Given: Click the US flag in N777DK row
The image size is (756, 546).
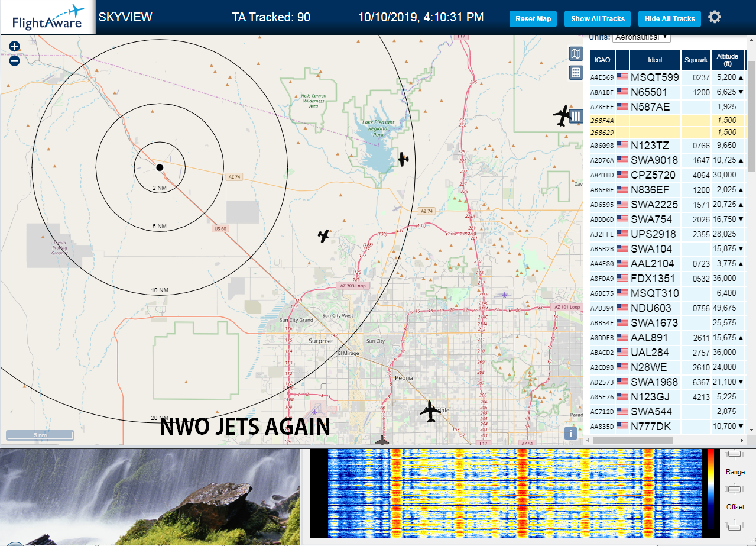Looking at the screenshot, I should tap(622, 426).
